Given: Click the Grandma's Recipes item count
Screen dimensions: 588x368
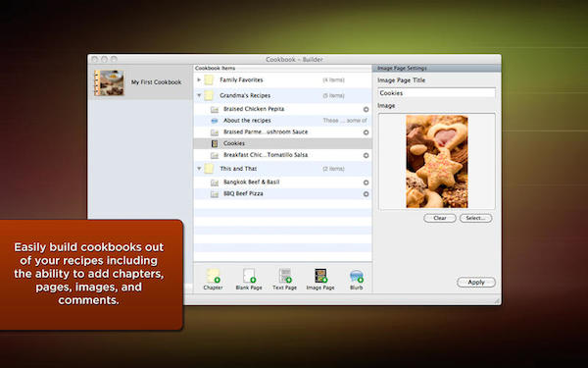Looking at the screenshot, I should (333, 96).
